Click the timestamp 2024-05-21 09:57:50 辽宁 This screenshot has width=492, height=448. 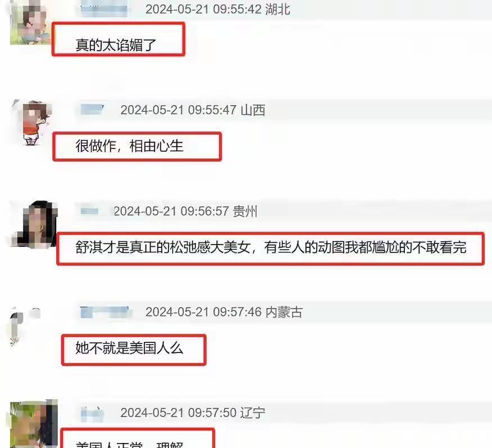coord(193,413)
